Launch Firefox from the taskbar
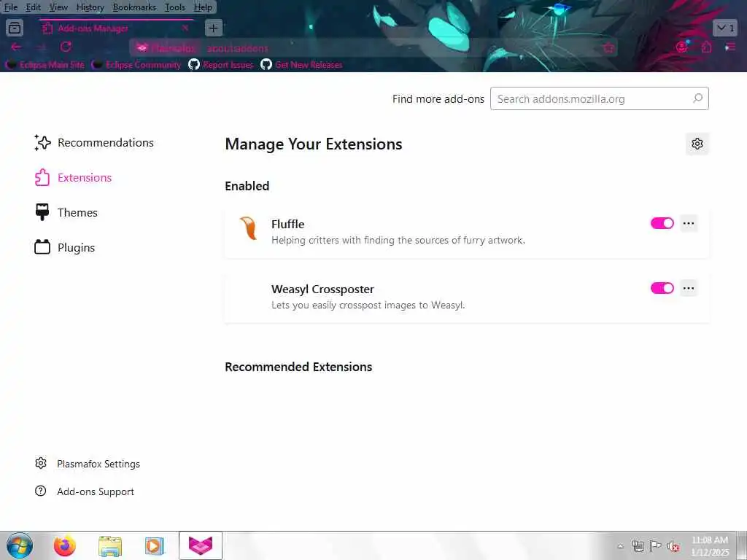 [64, 545]
